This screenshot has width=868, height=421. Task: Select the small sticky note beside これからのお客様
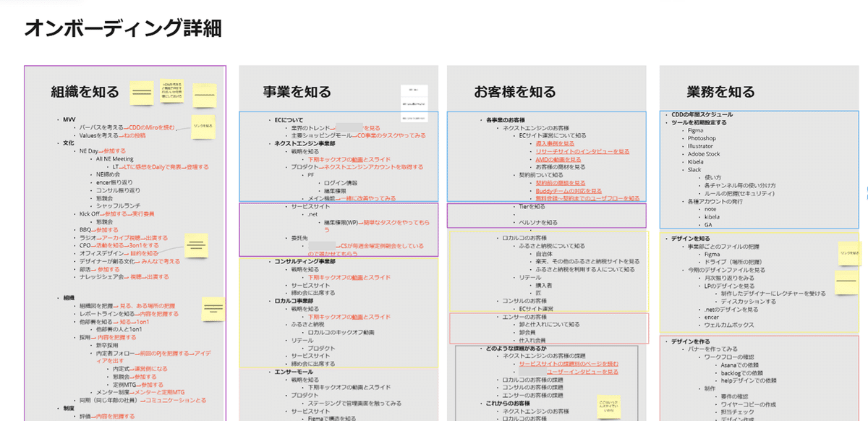tap(609, 407)
